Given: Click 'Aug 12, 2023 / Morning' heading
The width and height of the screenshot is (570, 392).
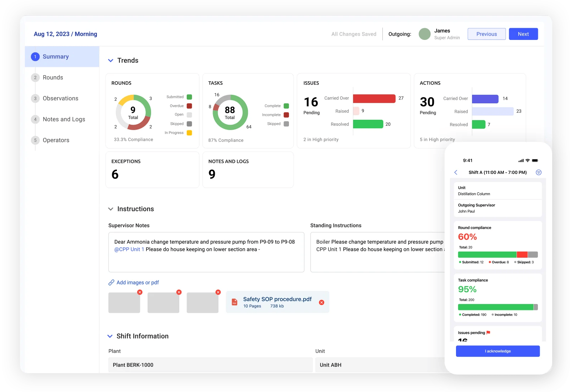Looking at the screenshot, I should (x=65, y=34).
